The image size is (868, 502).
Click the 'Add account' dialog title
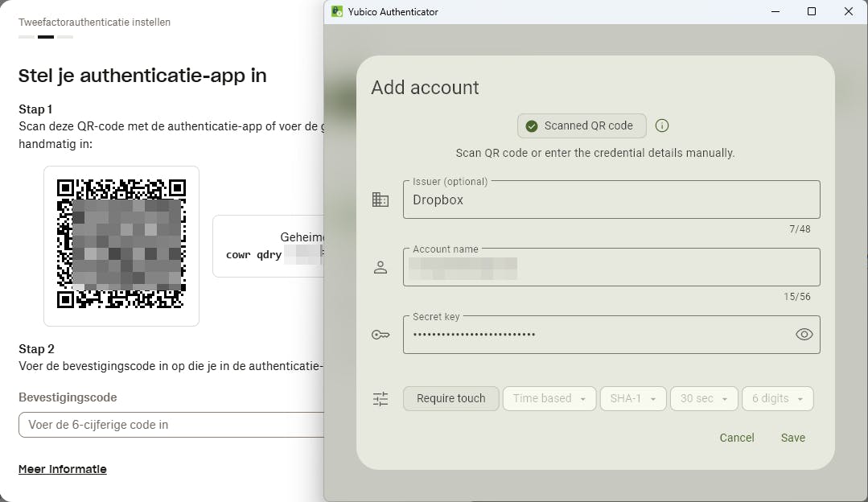425,88
